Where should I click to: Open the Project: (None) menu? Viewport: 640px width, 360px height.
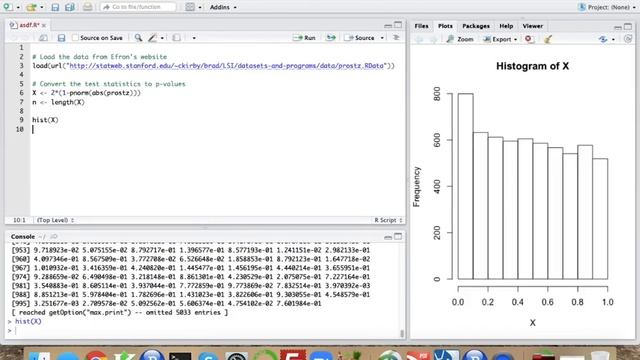(x=607, y=7)
